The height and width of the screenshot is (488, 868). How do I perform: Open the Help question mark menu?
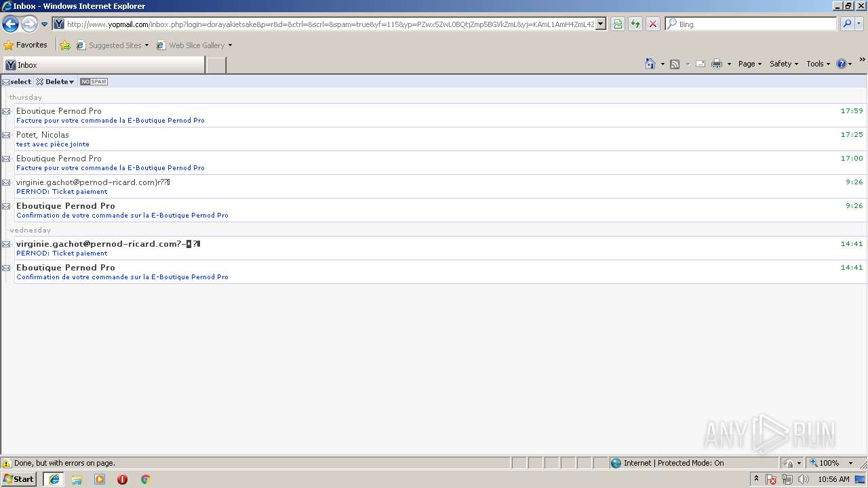coord(844,64)
